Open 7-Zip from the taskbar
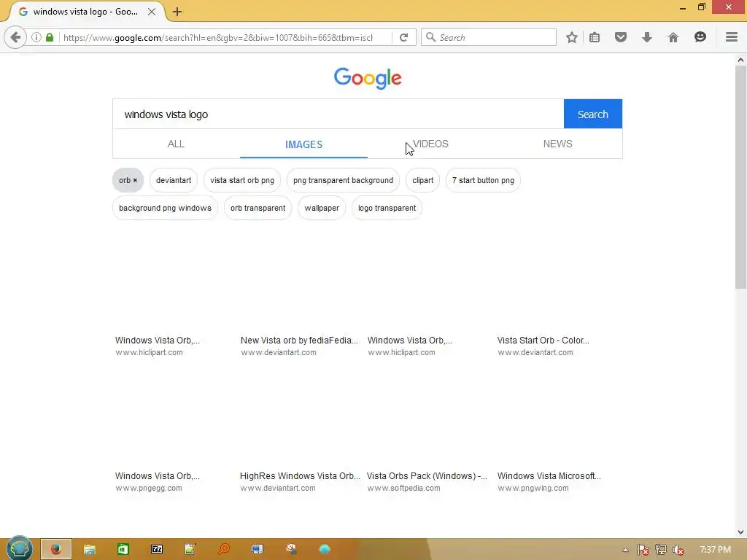This screenshot has height=560, width=747. click(157, 549)
